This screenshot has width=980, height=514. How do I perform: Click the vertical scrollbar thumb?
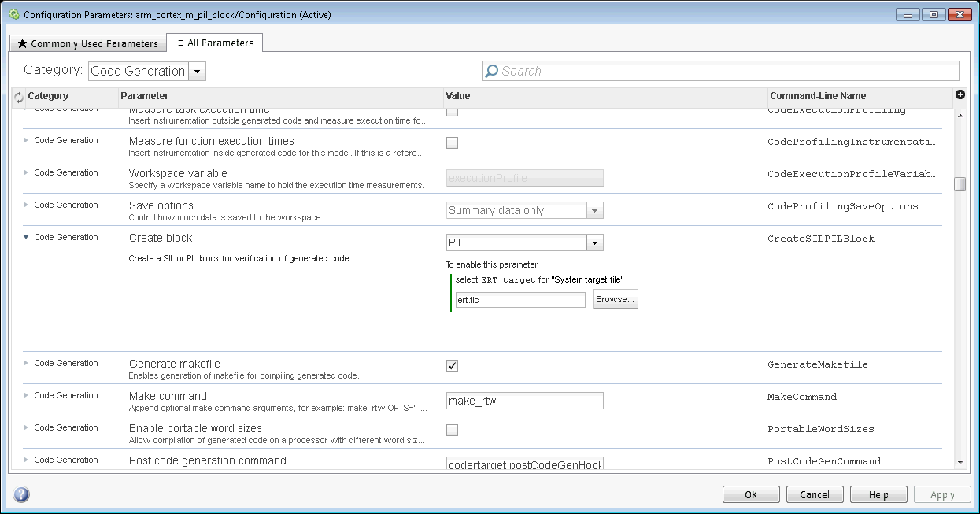[x=960, y=184]
